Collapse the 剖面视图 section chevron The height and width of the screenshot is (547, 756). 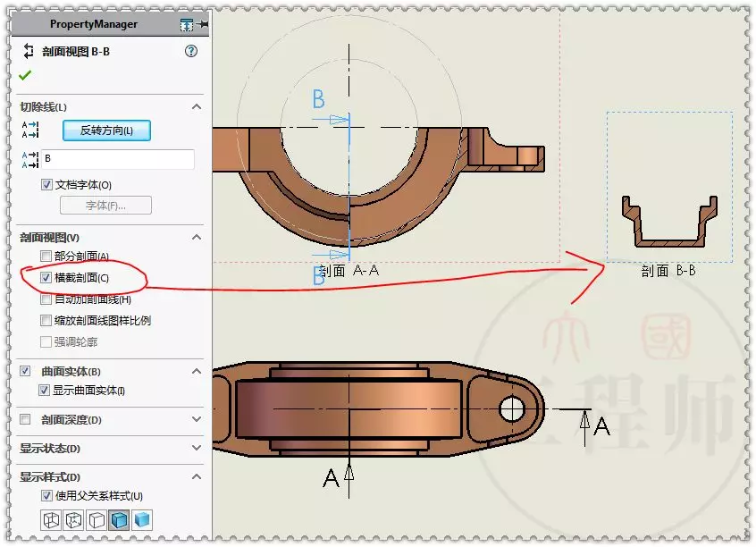point(197,237)
